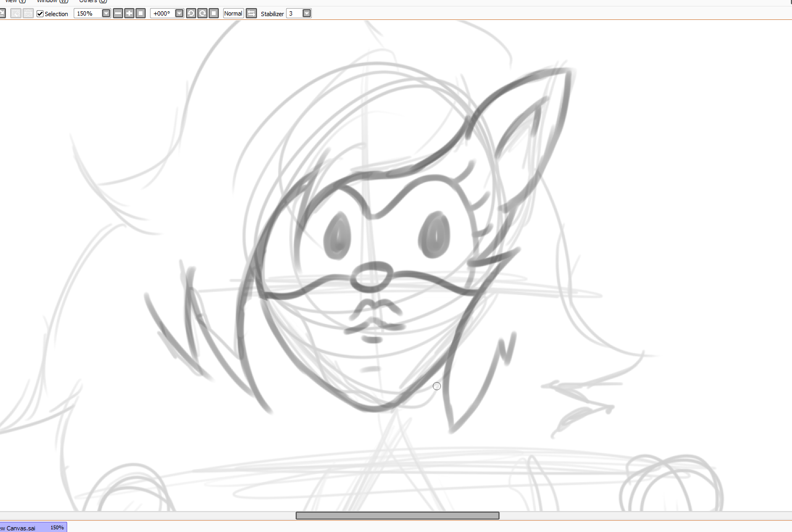Reset the canvas rotation angle
The height and width of the screenshot is (532, 792).
point(213,13)
